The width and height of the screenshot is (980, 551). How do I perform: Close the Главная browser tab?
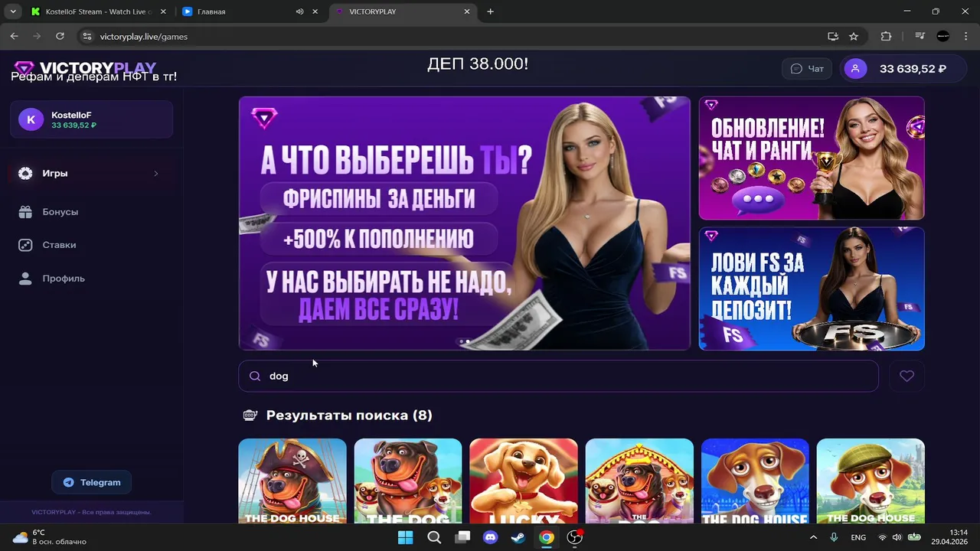pyautogui.click(x=315, y=11)
